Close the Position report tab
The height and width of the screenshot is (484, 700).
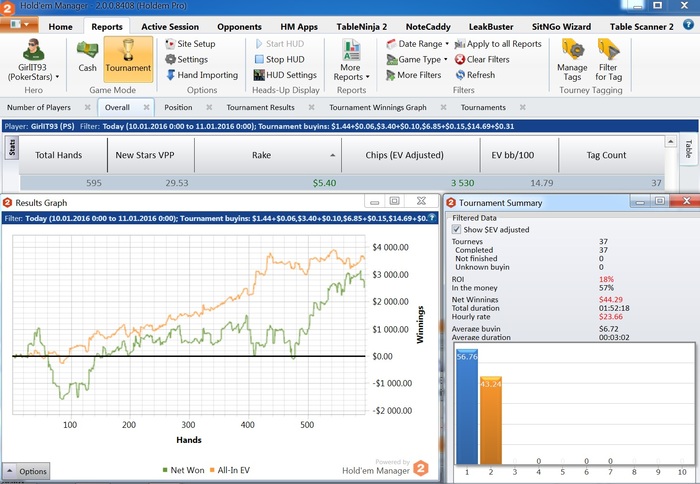click(209, 107)
